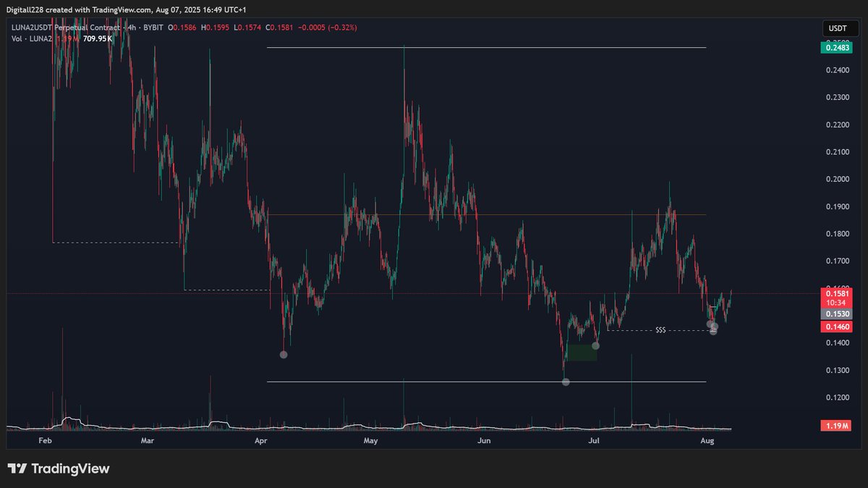Click the Feb label on time axis
868x488 pixels.
tap(45, 440)
